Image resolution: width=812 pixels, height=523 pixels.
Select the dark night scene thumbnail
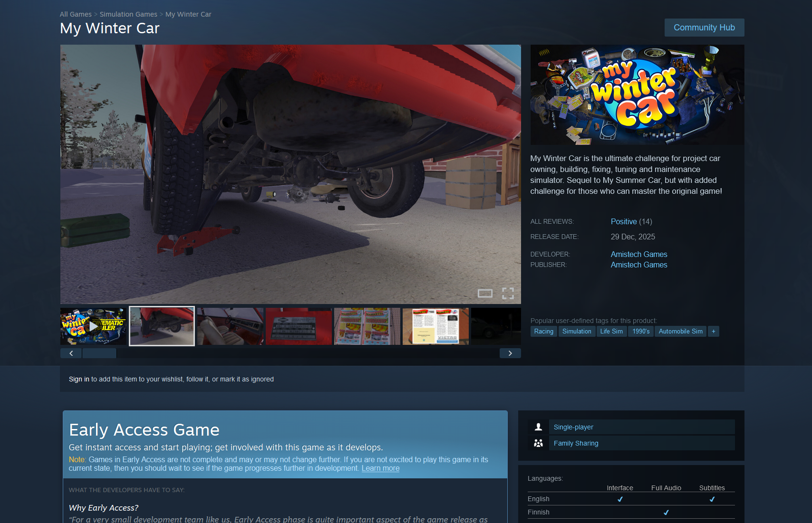click(496, 326)
